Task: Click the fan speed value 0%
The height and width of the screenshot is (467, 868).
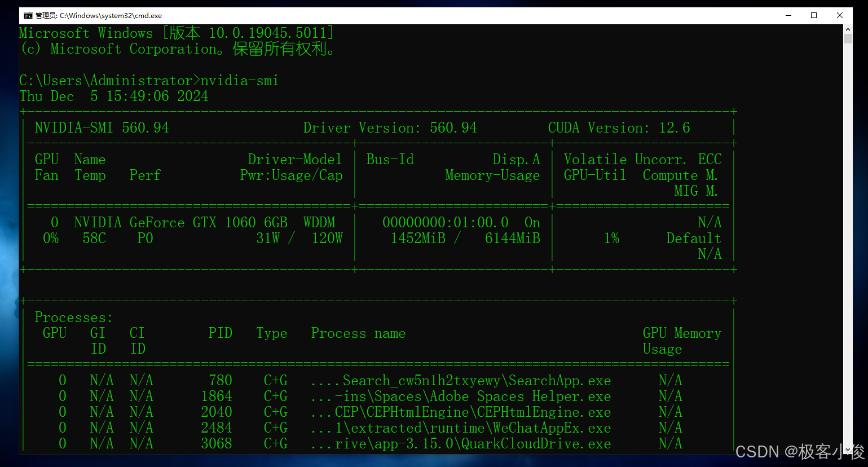Action: pos(51,239)
